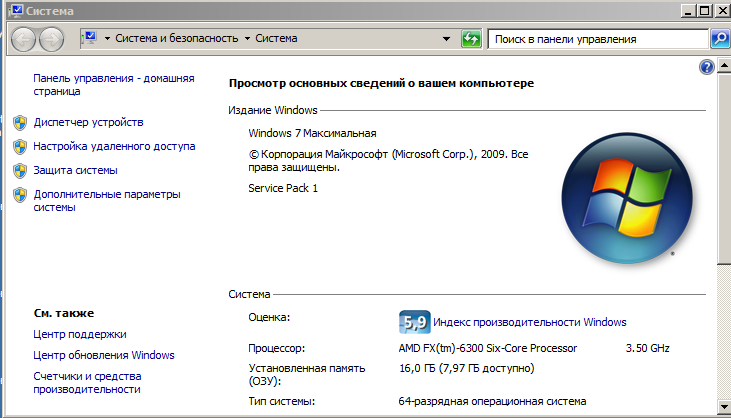The image size is (731, 418).
Task: Click the shield icon next to Диспетчер устройств
Action: [x=20, y=122]
